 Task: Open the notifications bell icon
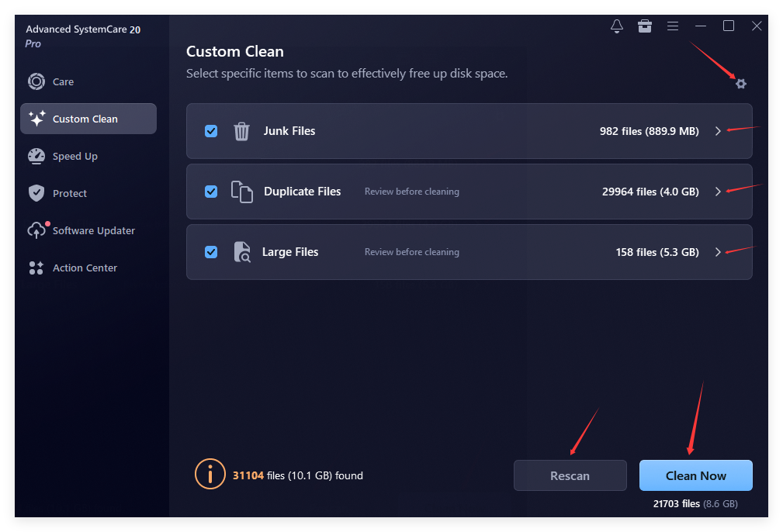pos(617,26)
